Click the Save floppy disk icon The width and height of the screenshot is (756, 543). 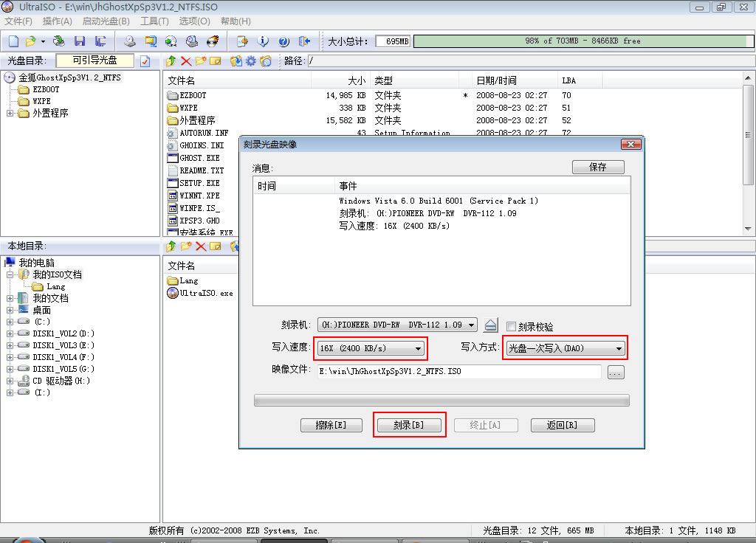(x=80, y=41)
